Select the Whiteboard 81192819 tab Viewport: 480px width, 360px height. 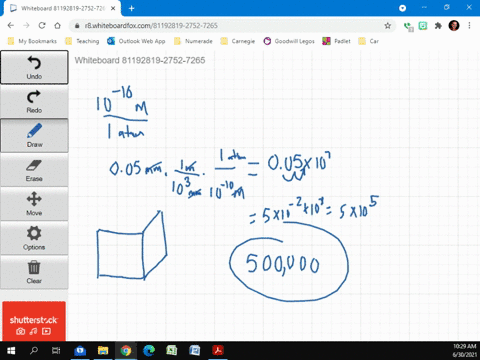click(x=62, y=8)
